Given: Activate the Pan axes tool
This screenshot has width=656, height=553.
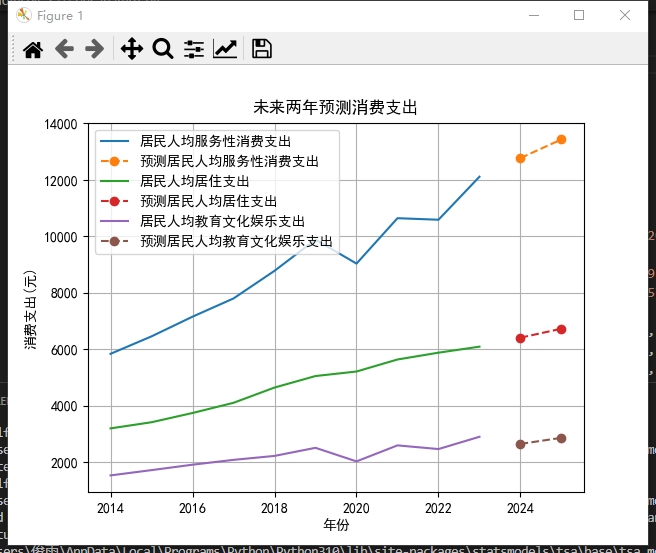Looking at the screenshot, I should click(132, 49).
